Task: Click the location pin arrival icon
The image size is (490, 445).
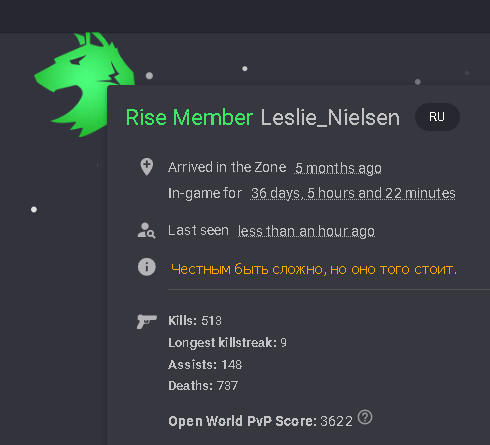Action: point(147,167)
